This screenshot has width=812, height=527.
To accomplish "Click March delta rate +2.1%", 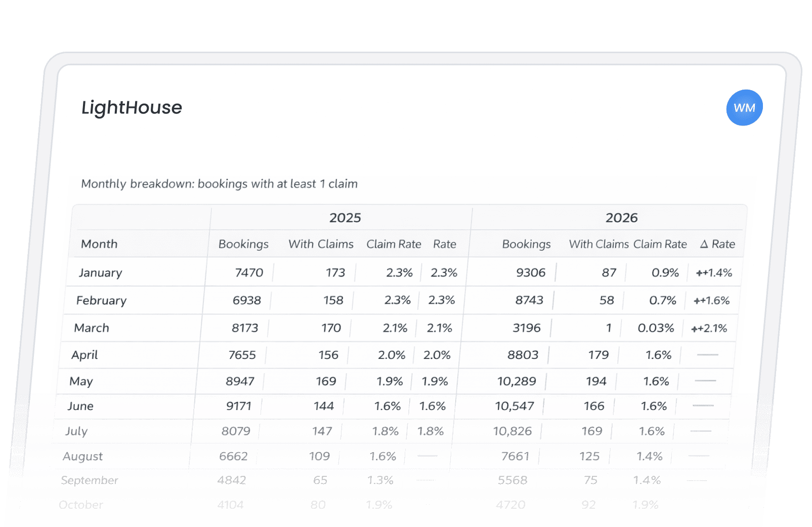I will click(709, 329).
